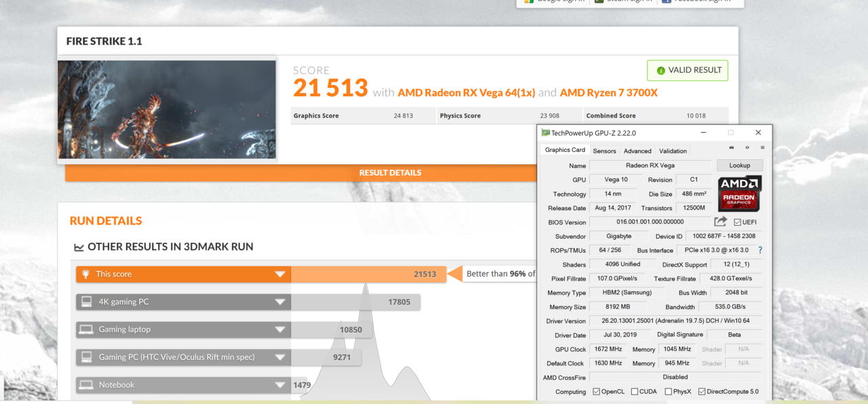Click the Driver Version field

click(x=675, y=321)
